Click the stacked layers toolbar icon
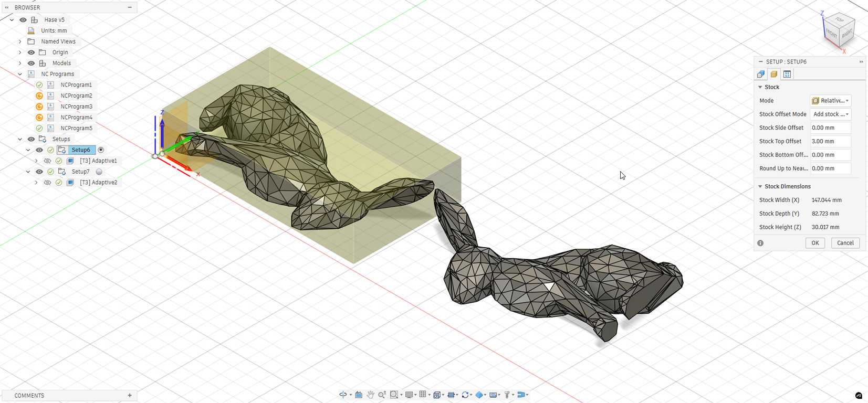This screenshot has height=403, width=868. tap(451, 395)
